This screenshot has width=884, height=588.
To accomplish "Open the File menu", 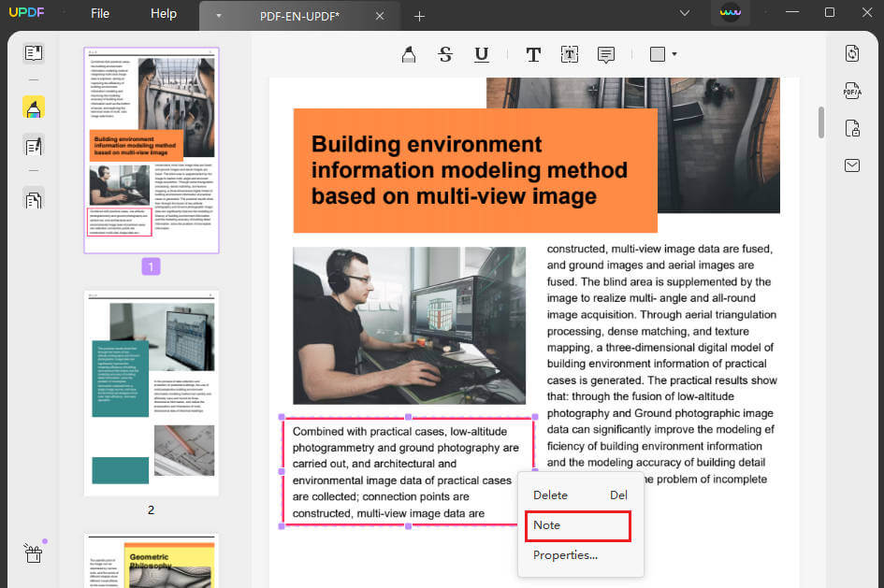I will click(99, 13).
